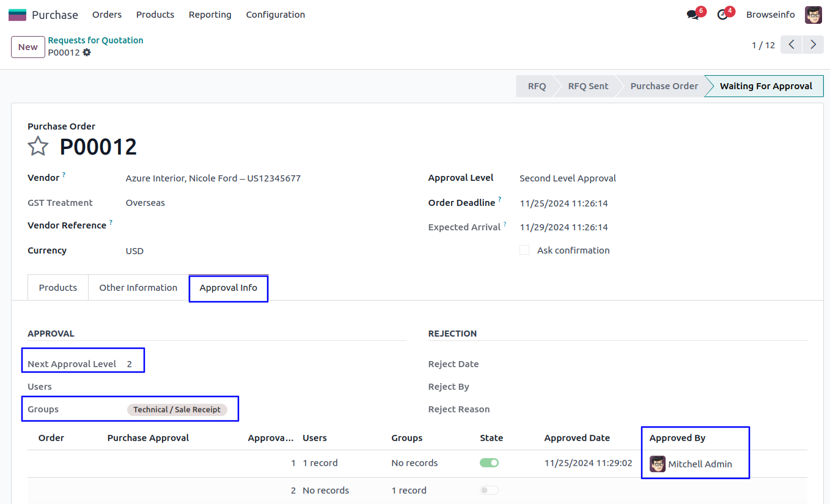The height and width of the screenshot is (504, 830).
Task: Mark order as favorite with star
Action: pos(38,147)
